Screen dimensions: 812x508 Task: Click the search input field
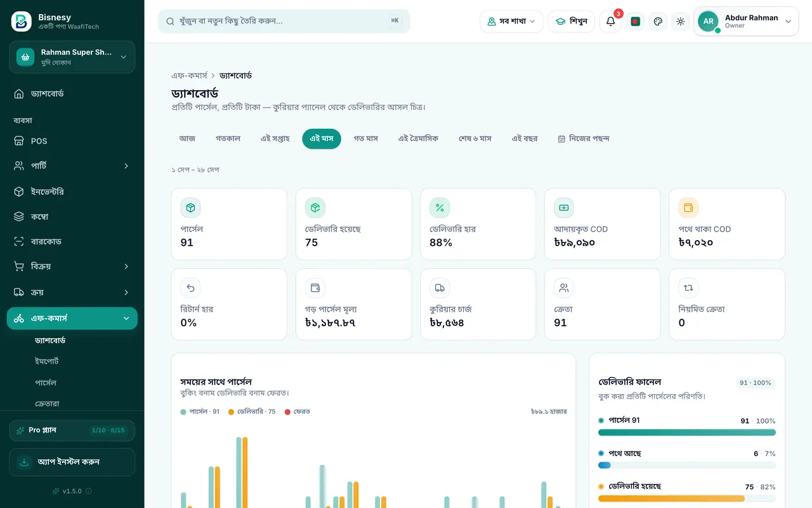click(284, 21)
